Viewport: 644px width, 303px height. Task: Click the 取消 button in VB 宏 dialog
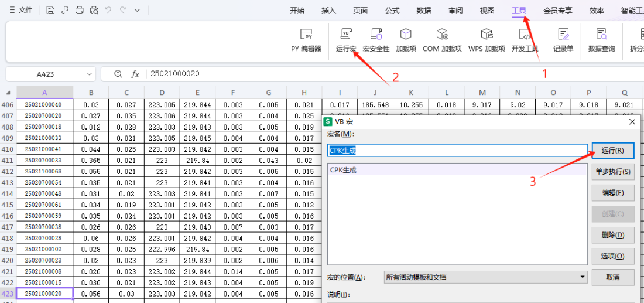pyautogui.click(x=612, y=277)
